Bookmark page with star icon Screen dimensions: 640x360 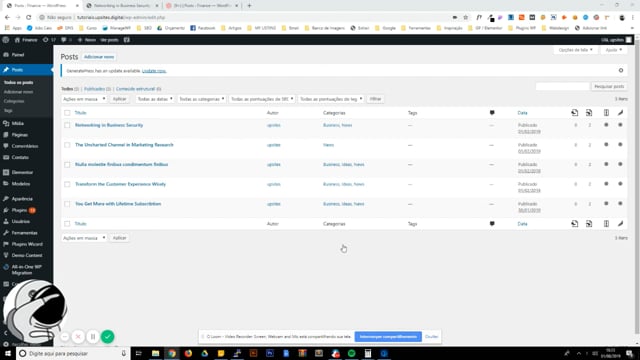pos(465,18)
